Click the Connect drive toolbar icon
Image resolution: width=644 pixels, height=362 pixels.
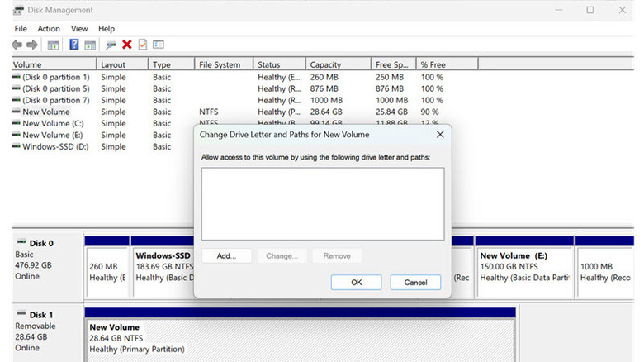coord(111,45)
